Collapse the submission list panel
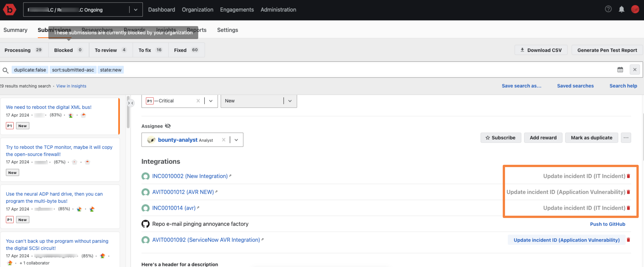Screen dimensions: 644x267 (130, 103)
